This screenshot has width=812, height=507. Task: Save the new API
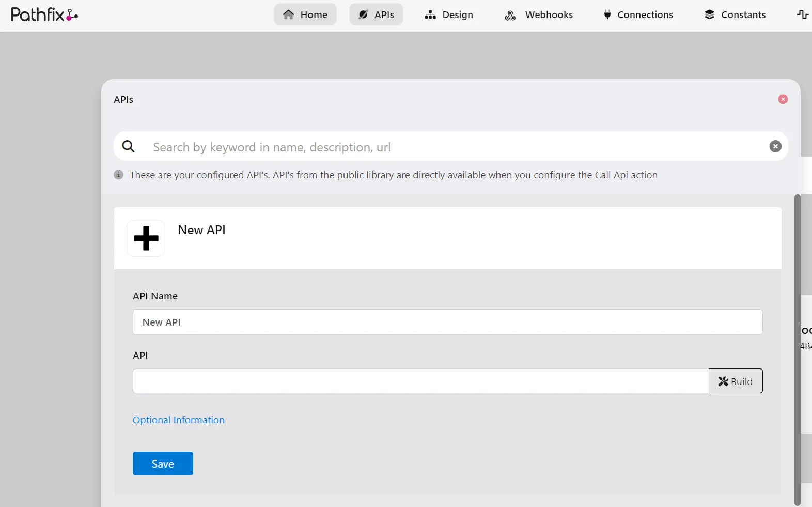tap(163, 464)
